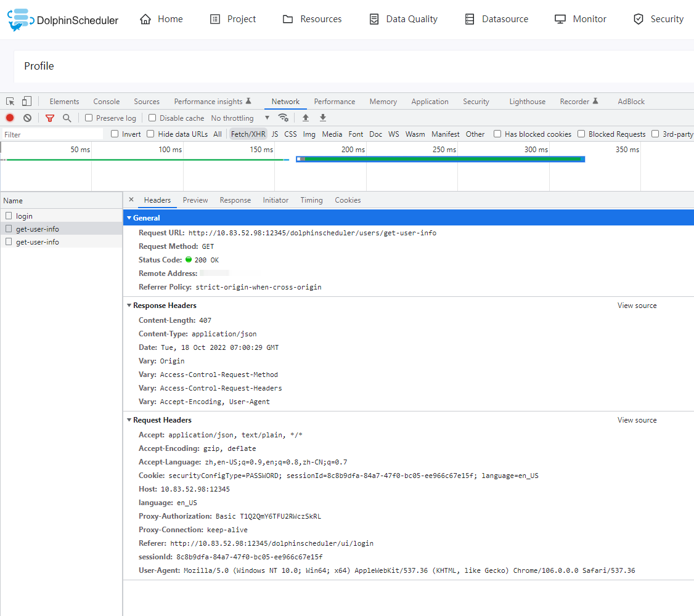Open the network request search

[x=67, y=118]
